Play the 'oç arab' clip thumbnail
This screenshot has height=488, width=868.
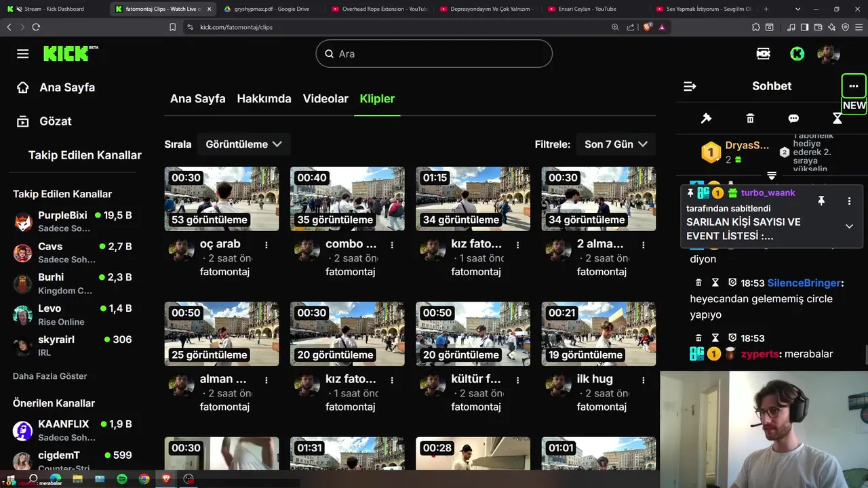pyautogui.click(x=222, y=199)
